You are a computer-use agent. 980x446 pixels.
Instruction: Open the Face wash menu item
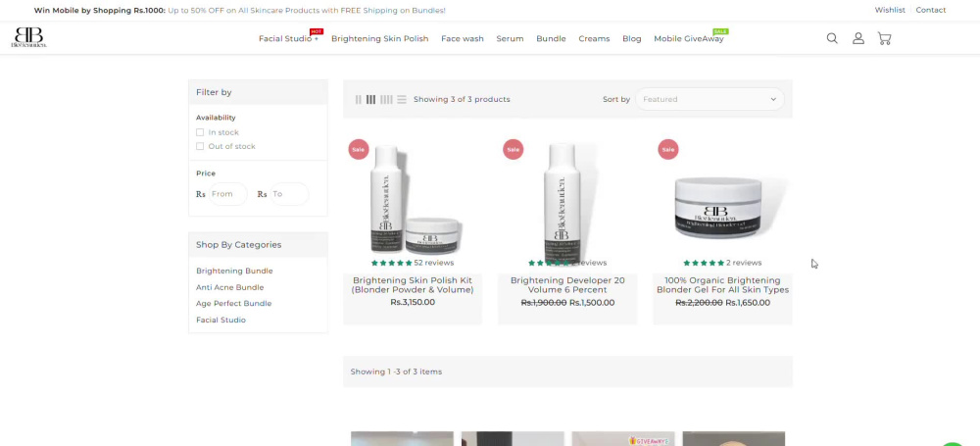click(463, 39)
